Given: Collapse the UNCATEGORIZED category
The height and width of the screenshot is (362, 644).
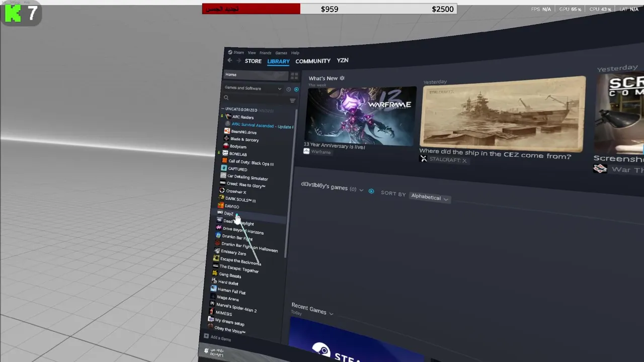Looking at the screenshot, I should (222, 109).
